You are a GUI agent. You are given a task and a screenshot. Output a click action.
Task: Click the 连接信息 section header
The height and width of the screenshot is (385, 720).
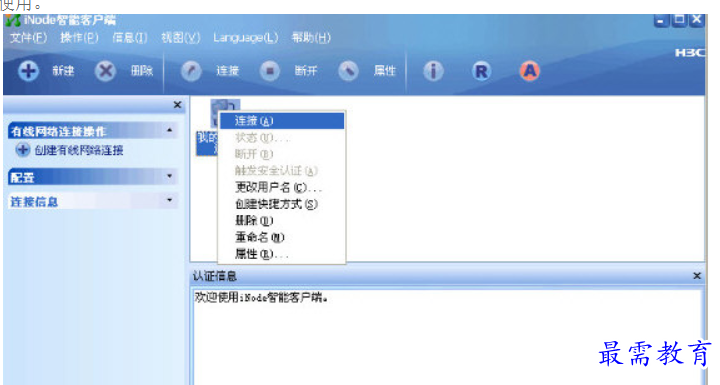coord(92,201)
